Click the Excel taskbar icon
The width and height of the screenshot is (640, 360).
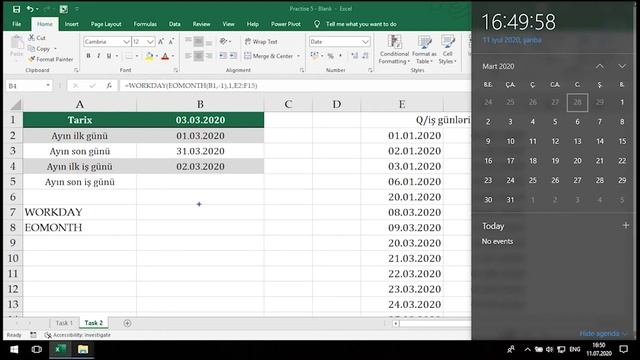click(x=60, y=349)
